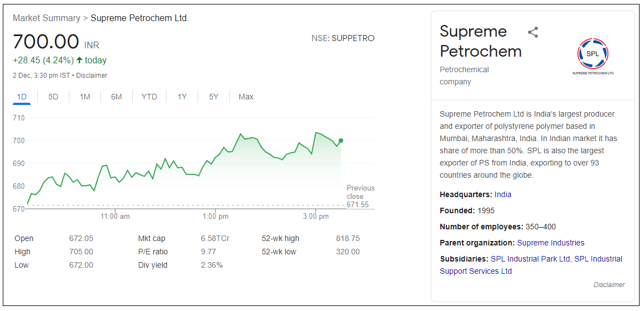Switch chart to 5D range
644x311 pixels.
click(53, 97)
